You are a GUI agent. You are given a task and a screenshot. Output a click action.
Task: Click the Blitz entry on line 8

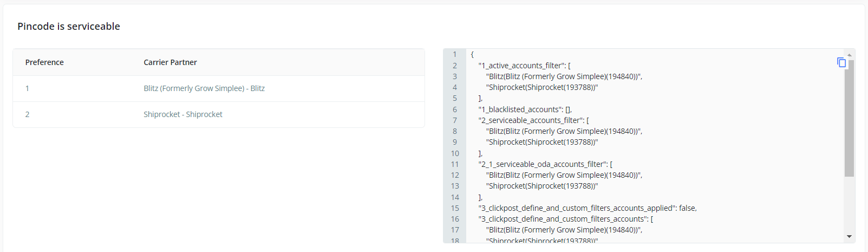click(x=564, y=131)
